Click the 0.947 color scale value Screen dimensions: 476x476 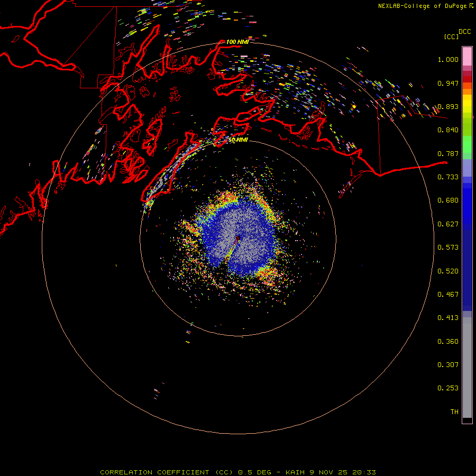[448, 83]
